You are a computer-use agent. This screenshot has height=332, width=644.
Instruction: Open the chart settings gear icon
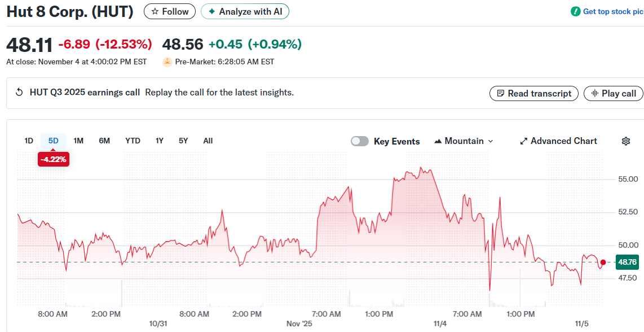626,141
